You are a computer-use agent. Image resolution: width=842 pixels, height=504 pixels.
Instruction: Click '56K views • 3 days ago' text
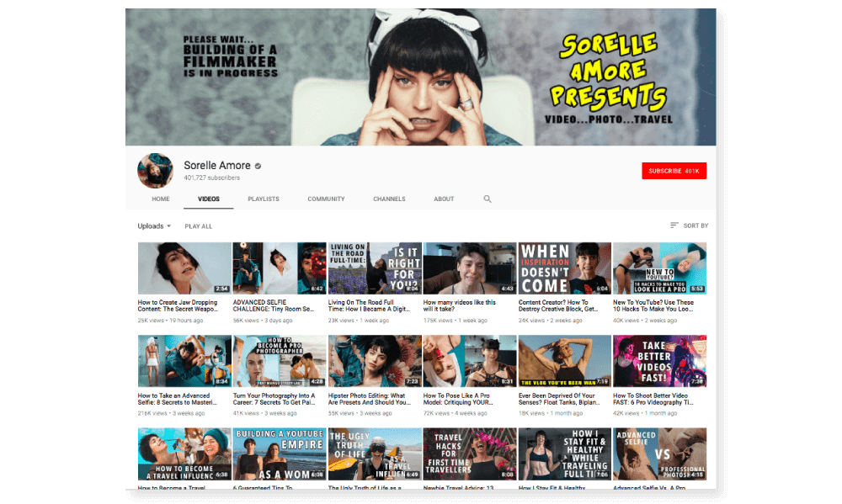pyautogui.click(x=263, y=321)
